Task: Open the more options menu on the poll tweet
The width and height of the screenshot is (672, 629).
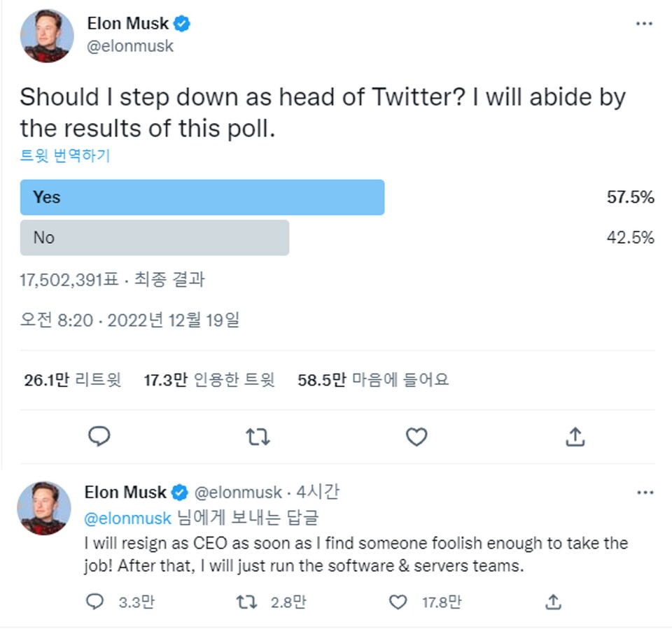Action: click(x=645, y=23)
